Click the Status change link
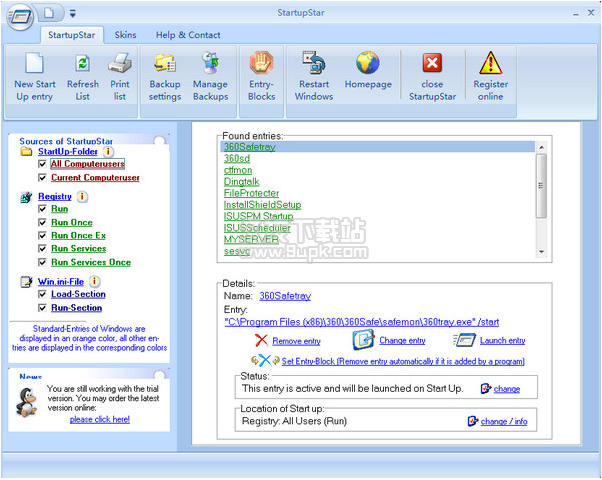The image size is (602, 480). click(507, 389)
